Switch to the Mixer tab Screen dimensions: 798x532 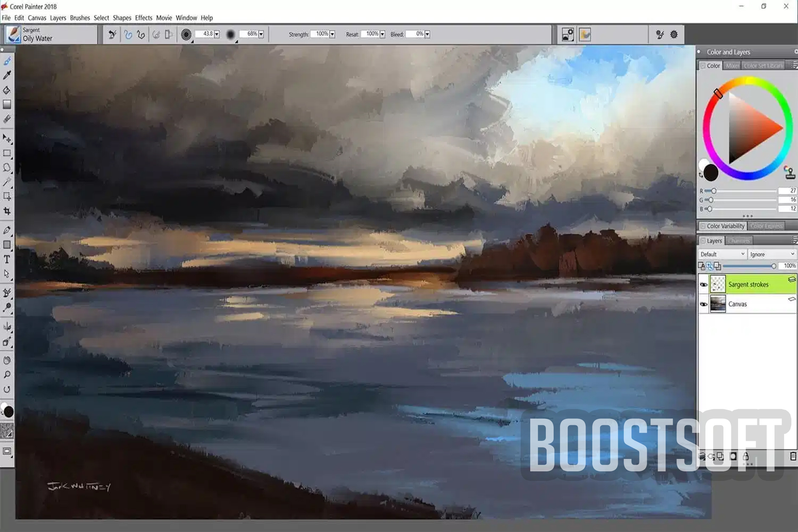(732, 66)
